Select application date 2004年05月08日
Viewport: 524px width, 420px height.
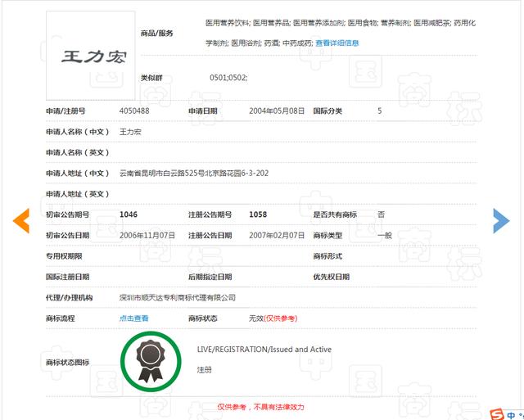[277, 111]
